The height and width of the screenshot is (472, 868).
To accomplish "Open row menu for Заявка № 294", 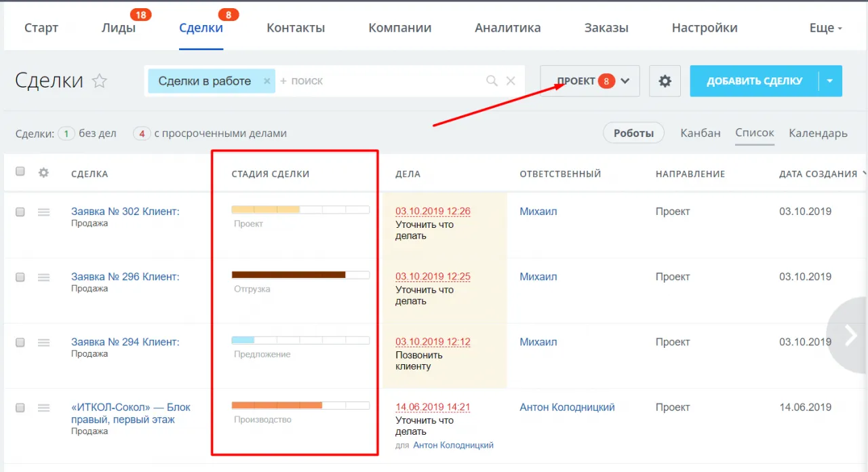I will pyautogui.click(x=43, y=343).
